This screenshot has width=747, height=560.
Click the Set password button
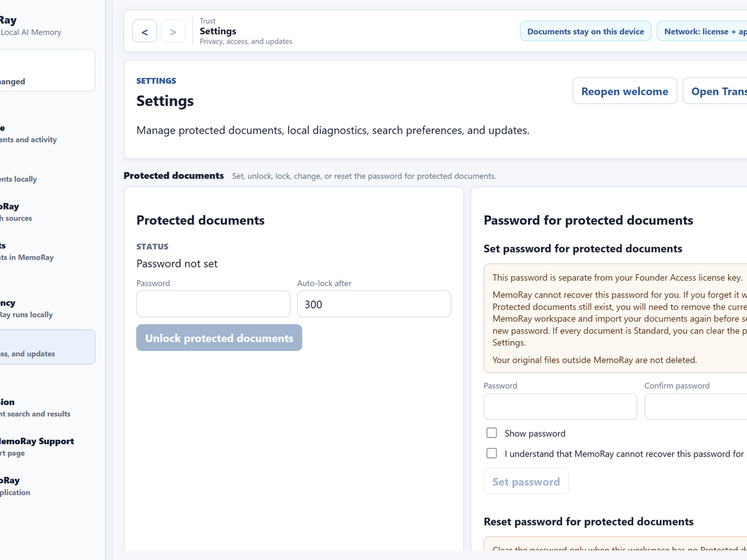(x=526, y=482)
